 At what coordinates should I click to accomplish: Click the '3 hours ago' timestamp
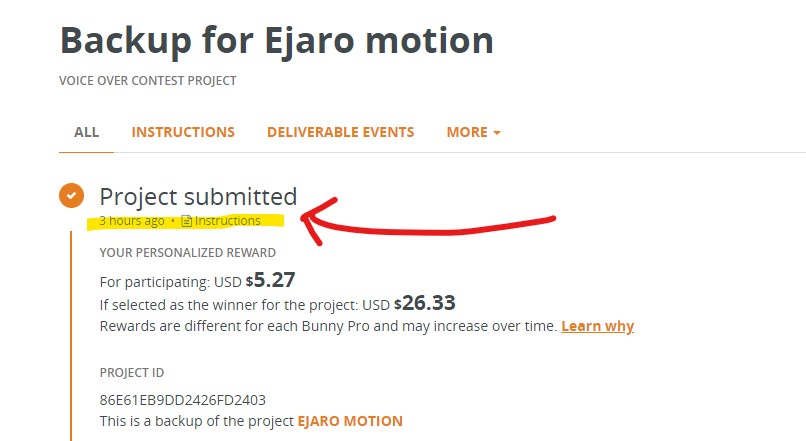point(131,221)
